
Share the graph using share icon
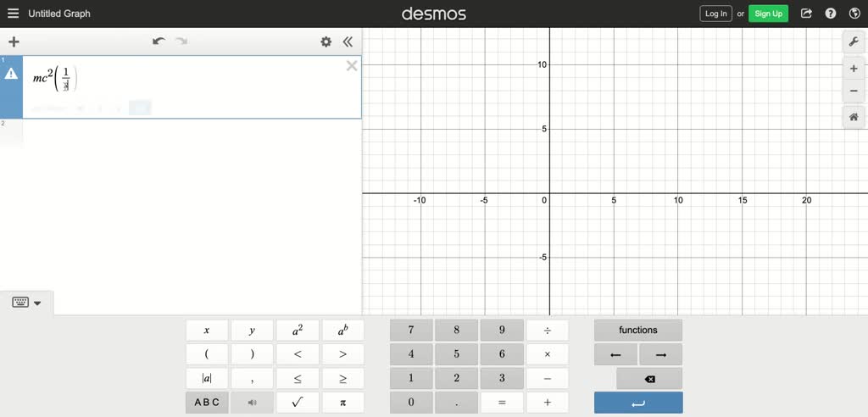pos(807,14)
